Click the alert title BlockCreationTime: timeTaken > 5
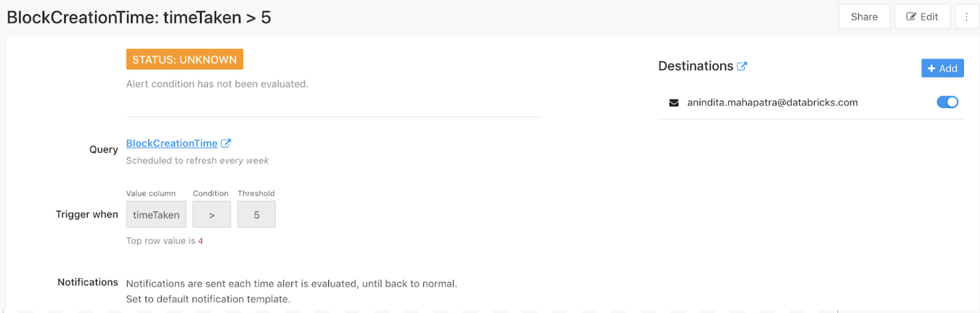The height and width of the screenshot is (313, 980). (139, 18)
